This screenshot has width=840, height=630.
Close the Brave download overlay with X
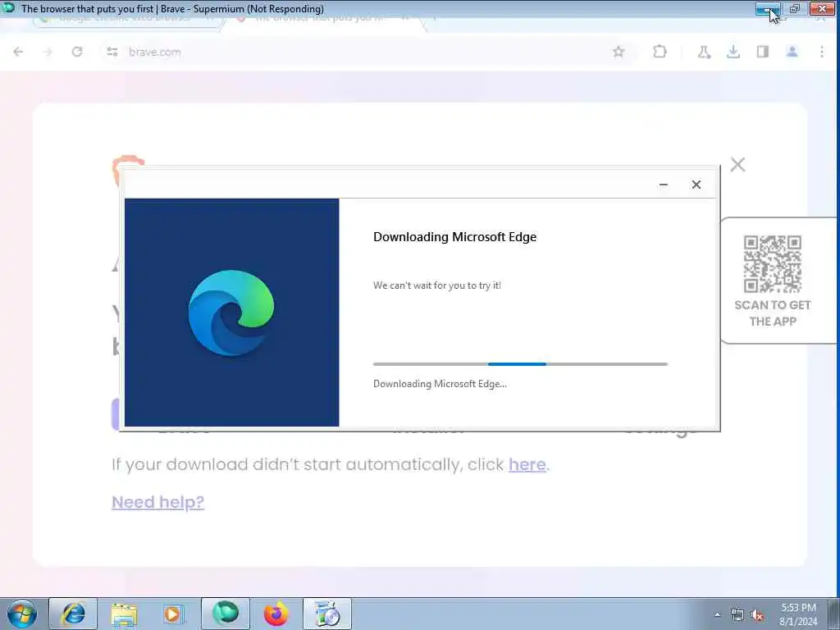(737, 164)
